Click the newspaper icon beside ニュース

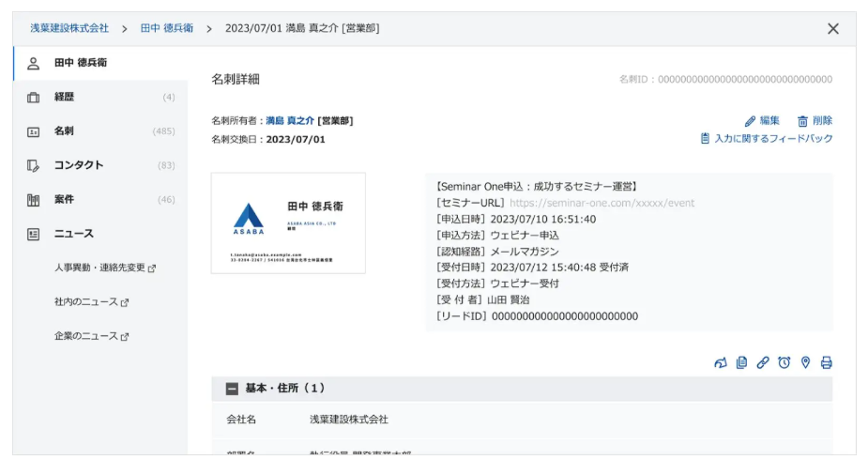(x=33, y=234)
